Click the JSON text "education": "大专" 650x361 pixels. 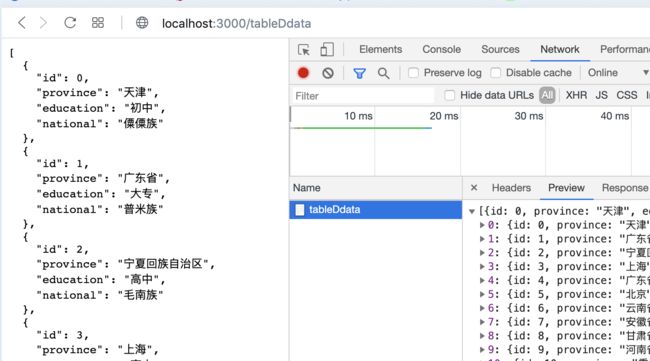tap(101, 194)
